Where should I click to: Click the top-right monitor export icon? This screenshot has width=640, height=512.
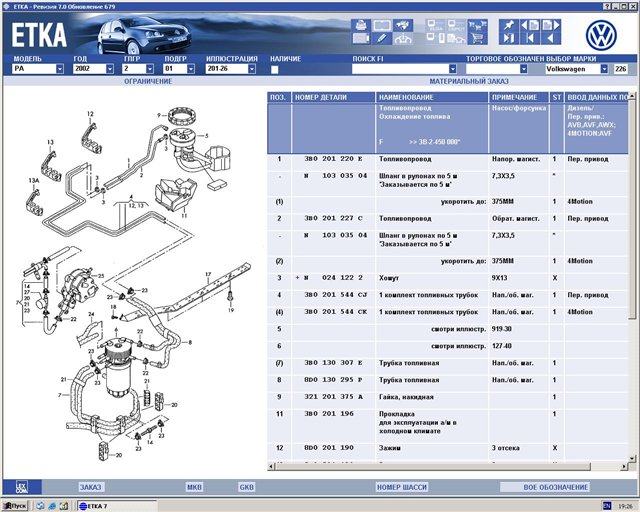tap(456, 25)
